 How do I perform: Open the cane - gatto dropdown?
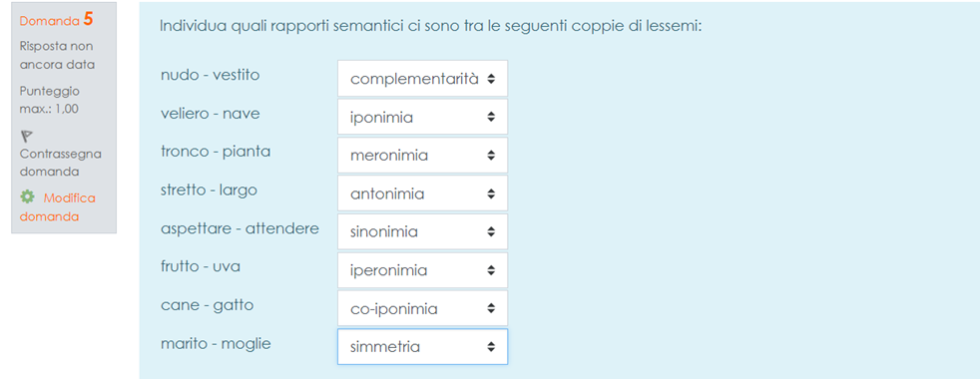[422, 308]
